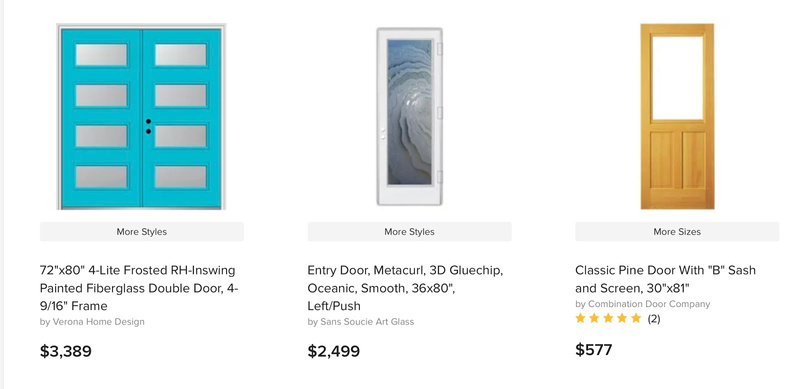
Task: Open the Oceanic glass entry door image
Action: click(409, 117)
